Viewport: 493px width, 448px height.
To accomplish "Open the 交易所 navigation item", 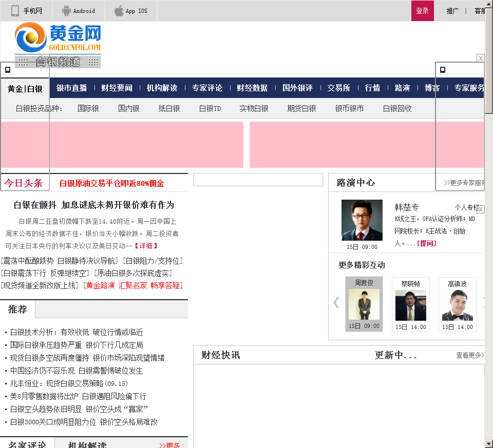I will click(338, 88).
